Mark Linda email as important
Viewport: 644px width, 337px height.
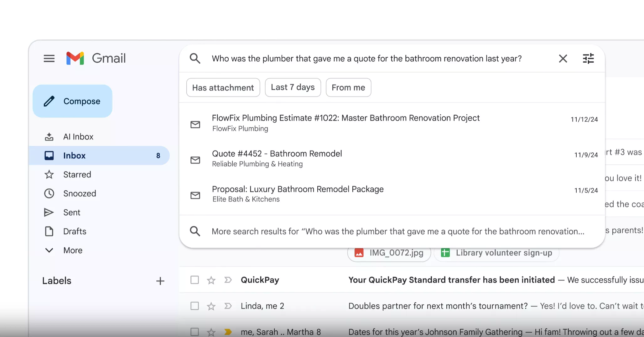pos(228,306)
